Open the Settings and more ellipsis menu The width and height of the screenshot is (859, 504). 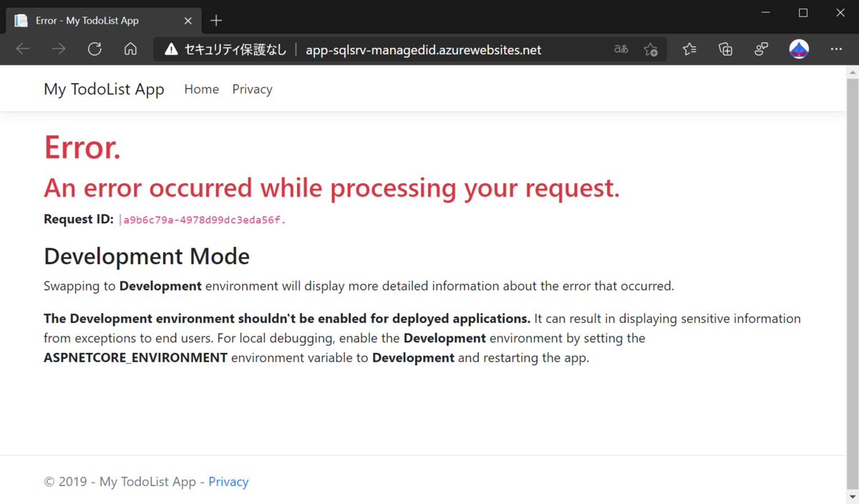[836, 49]
